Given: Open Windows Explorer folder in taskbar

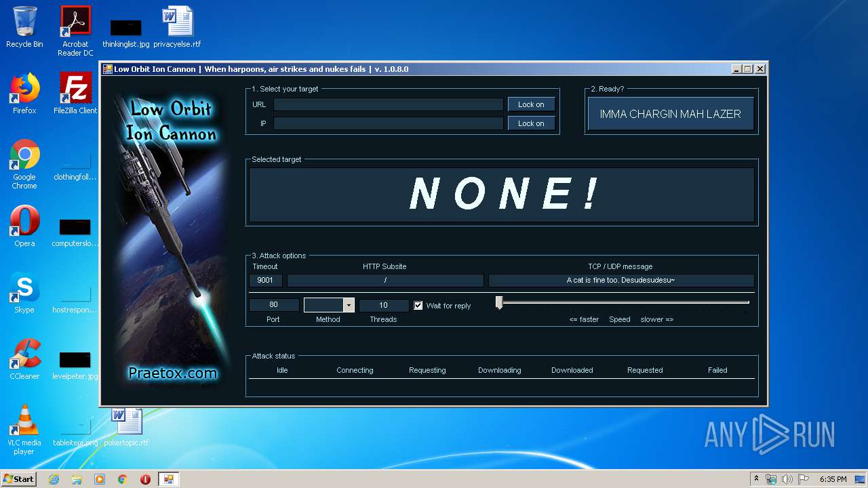Looking at the screenshot, I should click(x=77, y=479).
